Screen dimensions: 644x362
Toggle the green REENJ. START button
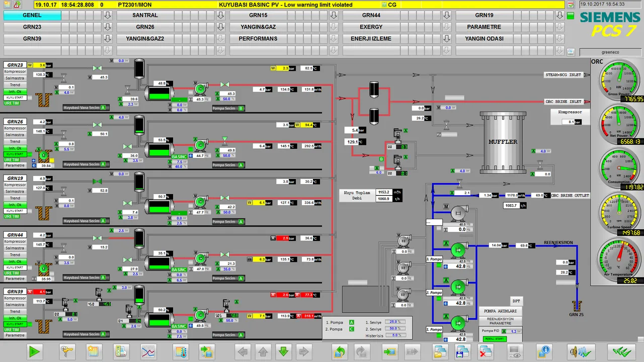point(495,339)
